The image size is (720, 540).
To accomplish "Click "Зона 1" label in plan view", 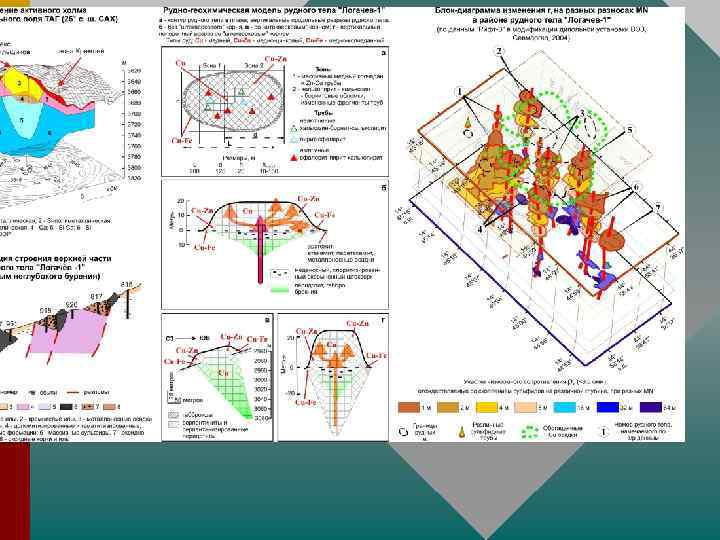I will point(212,66).
